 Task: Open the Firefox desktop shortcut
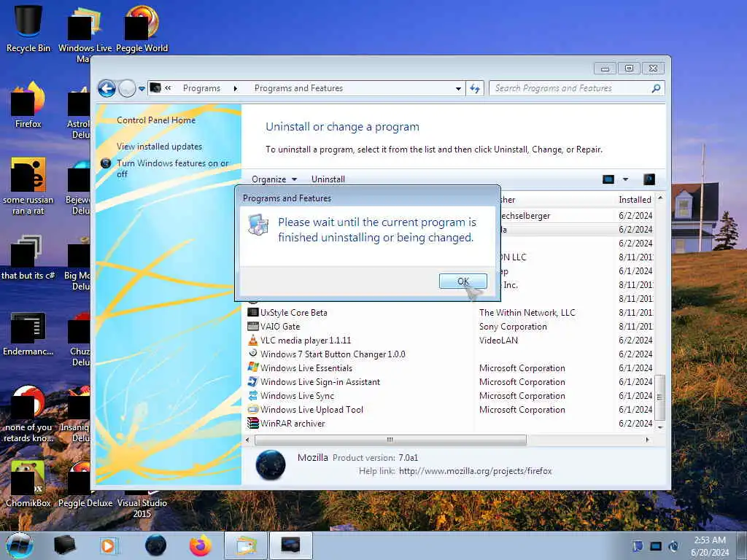(x=28, y=104)
